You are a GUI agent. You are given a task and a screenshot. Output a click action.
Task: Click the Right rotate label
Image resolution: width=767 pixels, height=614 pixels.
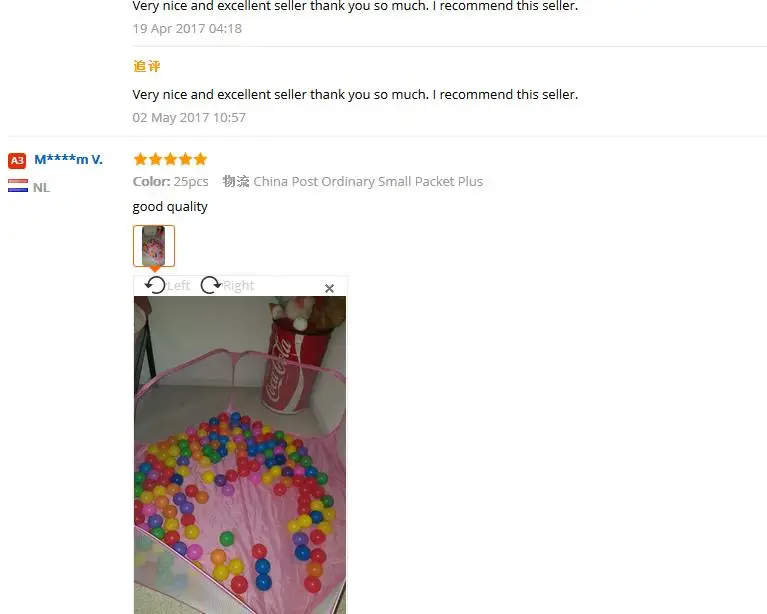(239, 285)
